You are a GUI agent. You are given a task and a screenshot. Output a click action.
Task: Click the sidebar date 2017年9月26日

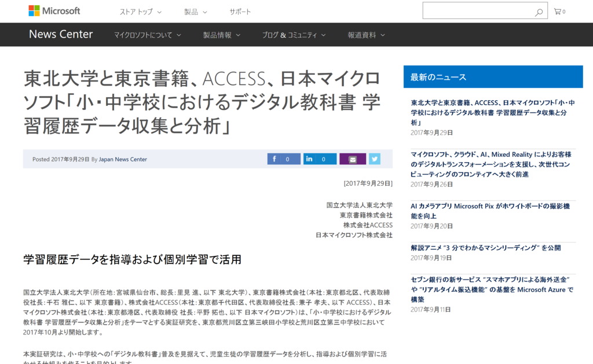click(x=431, y=185)
